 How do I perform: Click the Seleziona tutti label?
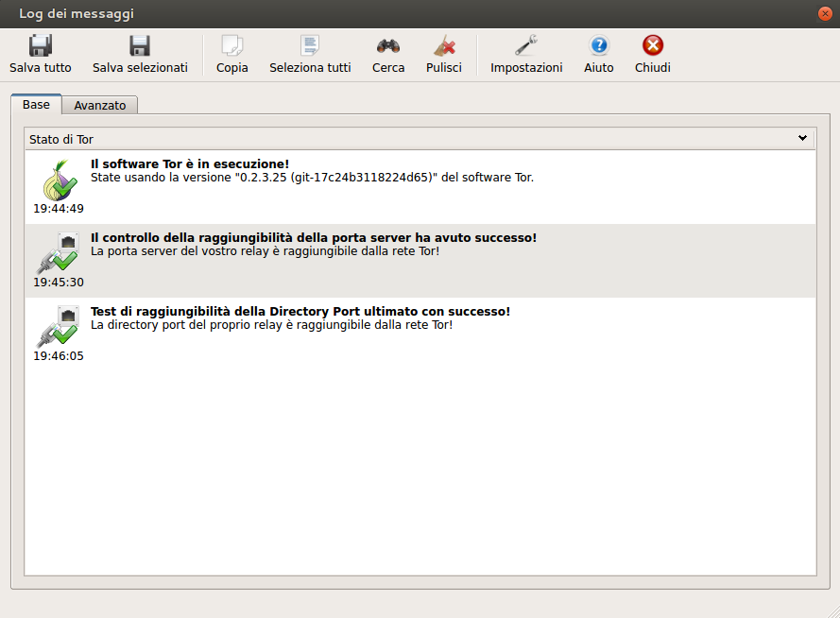(310, 67)
